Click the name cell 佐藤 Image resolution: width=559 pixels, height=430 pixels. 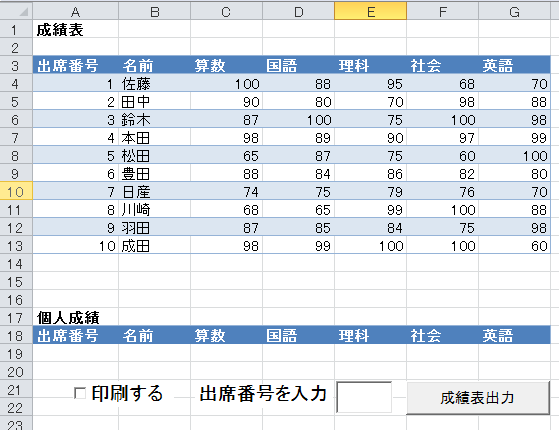154,83
